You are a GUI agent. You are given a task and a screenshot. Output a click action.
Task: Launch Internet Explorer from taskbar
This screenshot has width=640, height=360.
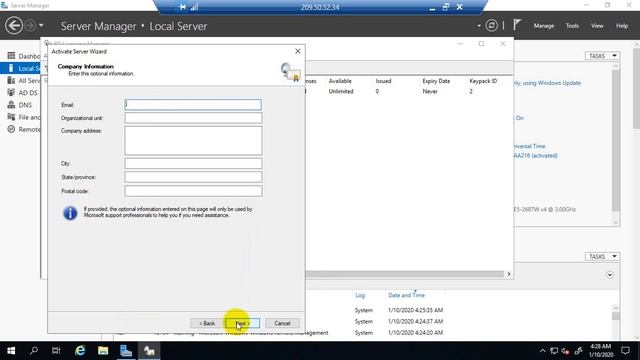pos(80,351)
